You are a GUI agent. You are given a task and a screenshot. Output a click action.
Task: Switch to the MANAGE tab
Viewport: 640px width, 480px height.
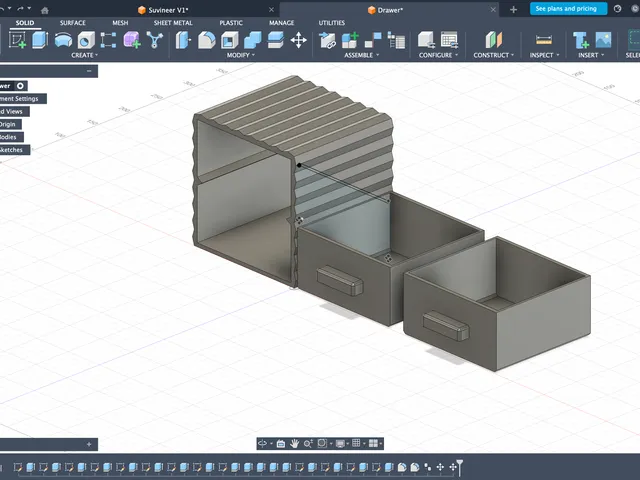281,23
